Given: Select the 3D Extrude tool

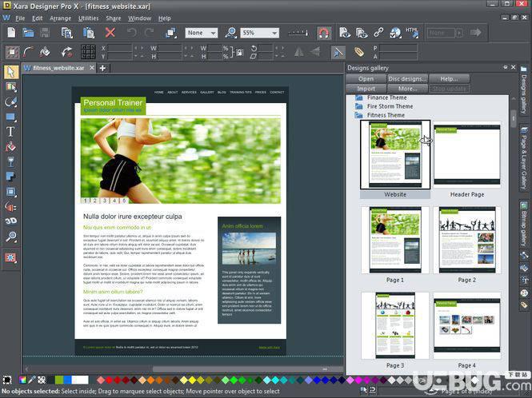Looking at the screenshot, I should point(11,221).
